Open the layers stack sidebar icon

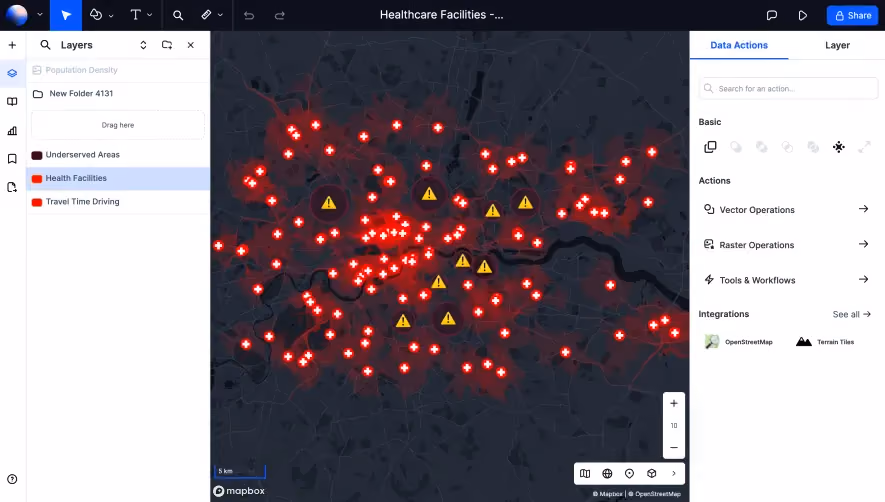coord(12,73)
